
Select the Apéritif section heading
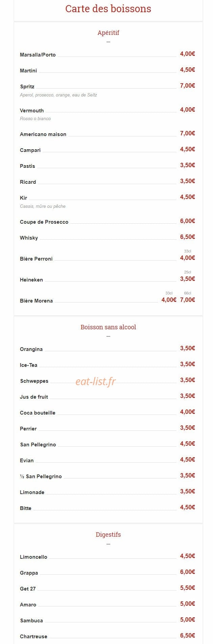tap(108, 33)
